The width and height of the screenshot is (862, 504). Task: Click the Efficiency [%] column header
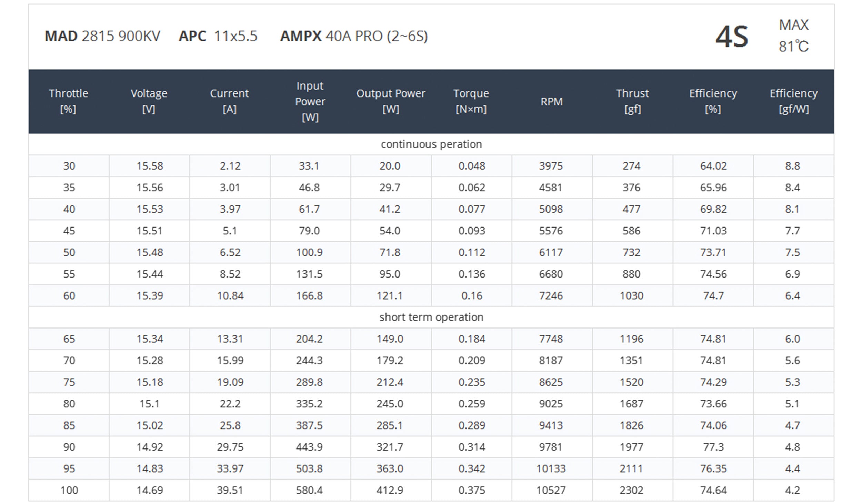click(x=713, y=101)
